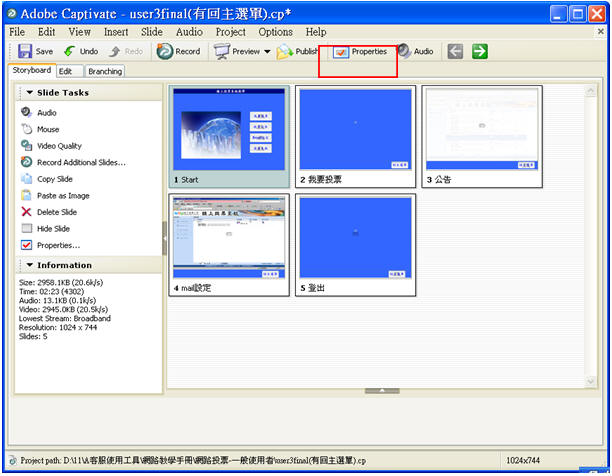The image size is (612, 476).
Task: Open Properties in Slide Tasks
Action: tap(50, 245)
